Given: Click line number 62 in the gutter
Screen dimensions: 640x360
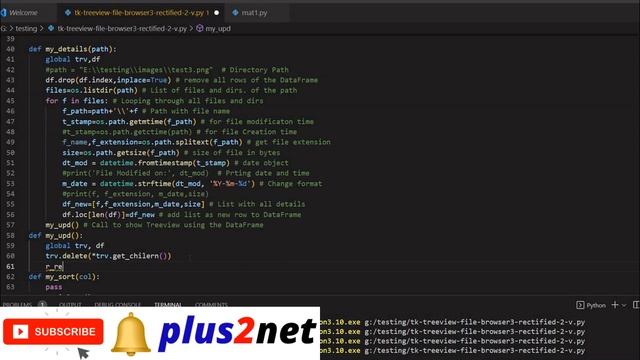Looking at the screenshot, I should click(10, 277).
